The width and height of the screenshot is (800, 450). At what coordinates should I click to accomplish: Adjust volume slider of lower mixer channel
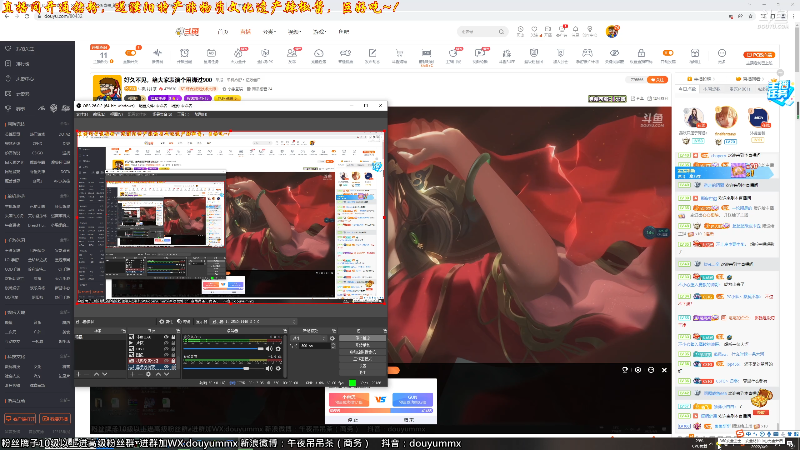[x=223, y=369]
